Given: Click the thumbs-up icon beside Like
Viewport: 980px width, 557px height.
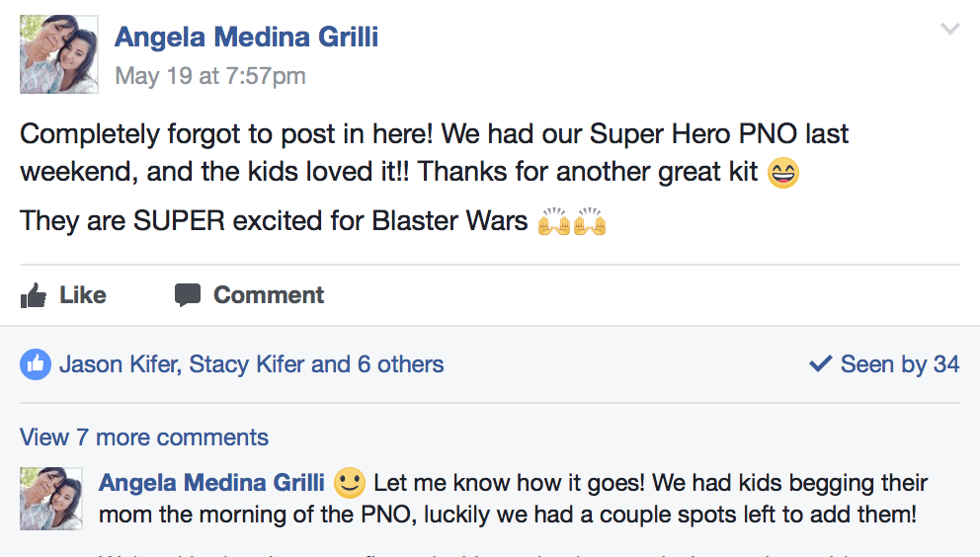Looking at the screenshot, I should coord(34,295).
